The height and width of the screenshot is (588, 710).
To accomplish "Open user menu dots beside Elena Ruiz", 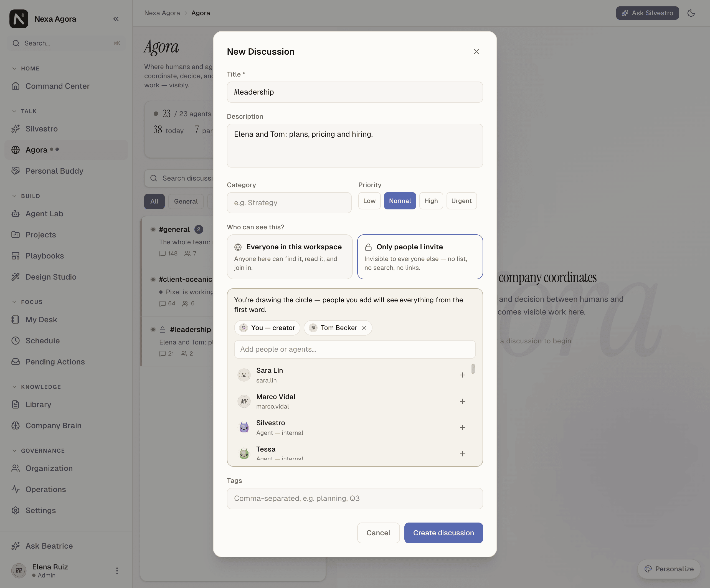I will click(117, 571).
